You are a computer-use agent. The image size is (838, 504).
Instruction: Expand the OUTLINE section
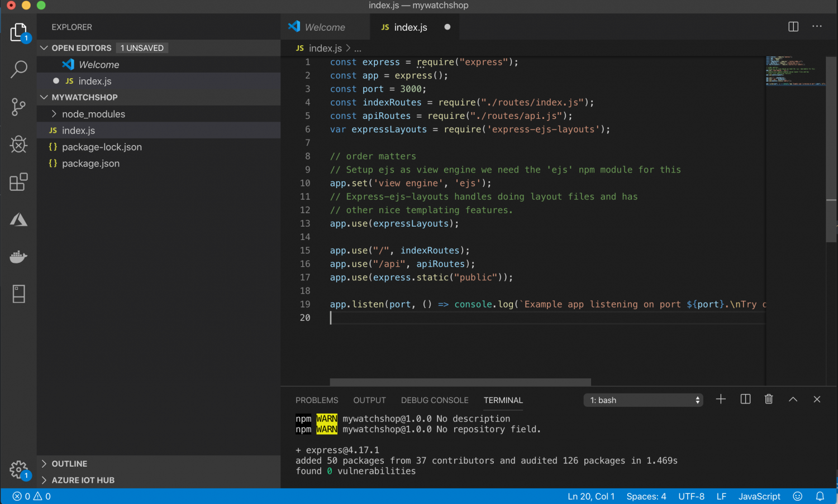pos(69,464)
